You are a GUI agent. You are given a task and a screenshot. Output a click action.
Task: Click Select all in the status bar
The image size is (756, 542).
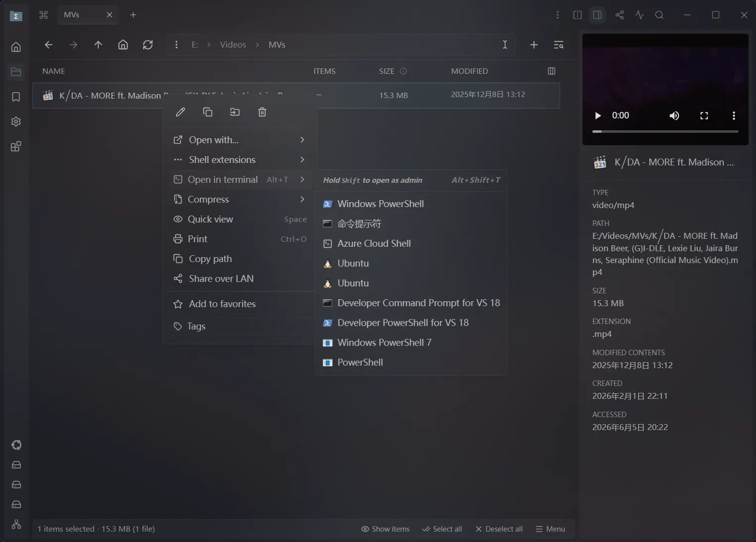pos(442,529)
